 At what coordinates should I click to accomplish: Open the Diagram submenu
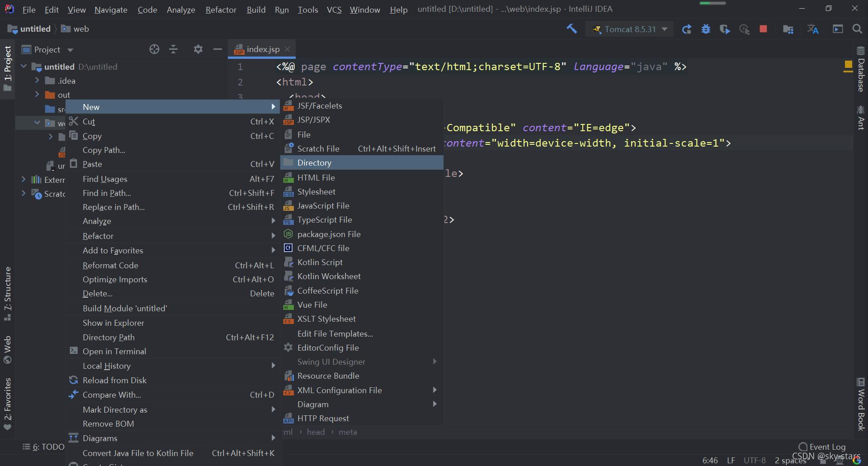362,404
